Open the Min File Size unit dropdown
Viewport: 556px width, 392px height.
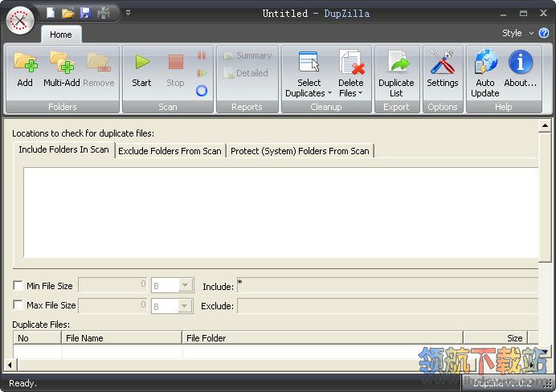point(186,285)
